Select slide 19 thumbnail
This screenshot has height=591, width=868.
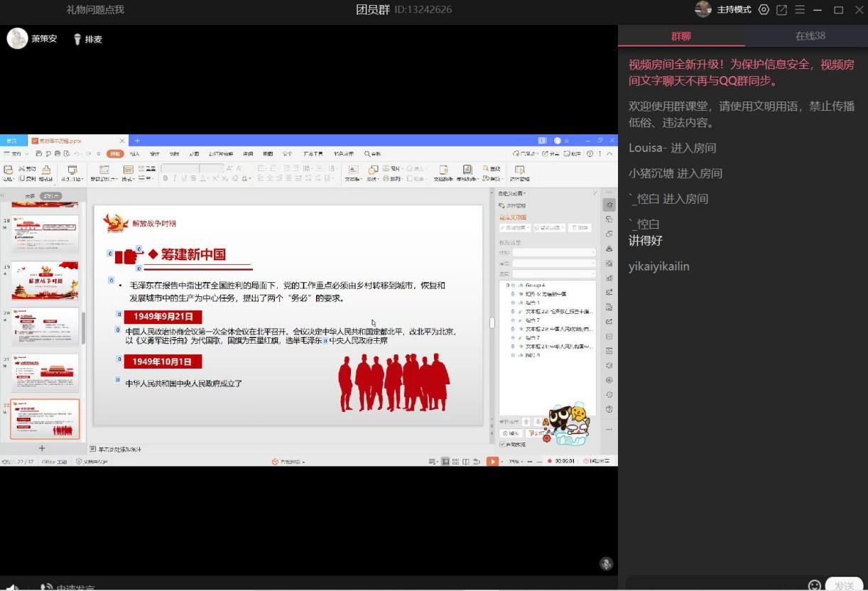coord(45,281)
